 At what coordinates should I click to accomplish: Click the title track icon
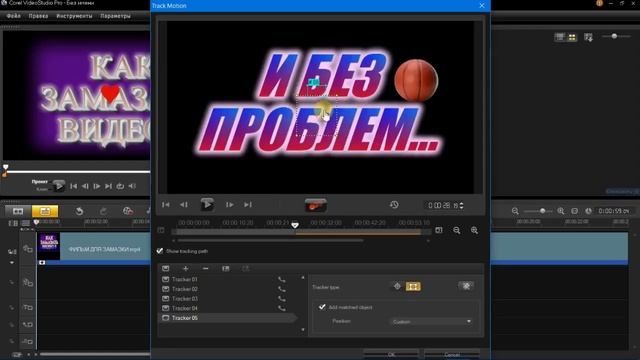coord(28,307)
